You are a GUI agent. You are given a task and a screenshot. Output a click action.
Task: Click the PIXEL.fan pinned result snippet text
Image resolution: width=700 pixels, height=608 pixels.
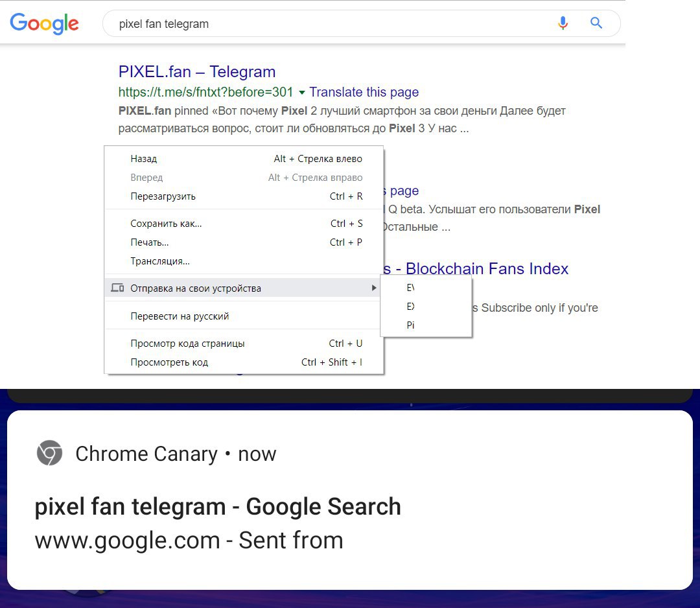pyautogui.click(x=342, y=120)
